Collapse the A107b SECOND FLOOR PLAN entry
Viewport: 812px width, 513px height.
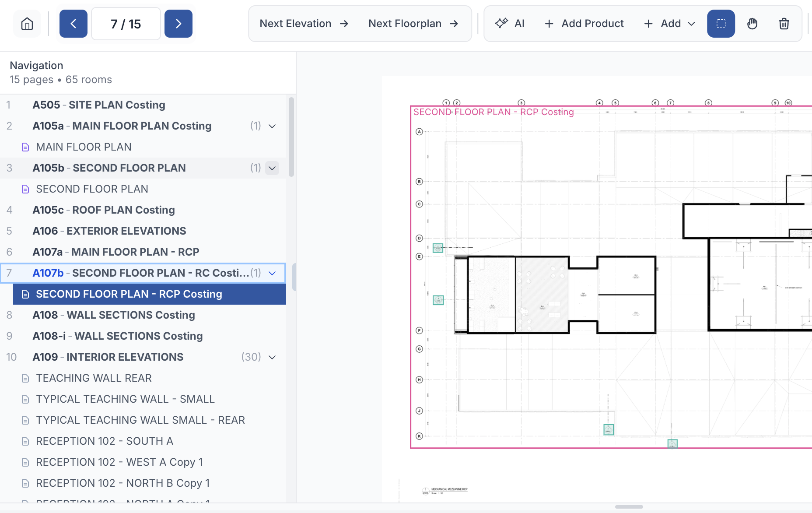click(x=272, y=273)
